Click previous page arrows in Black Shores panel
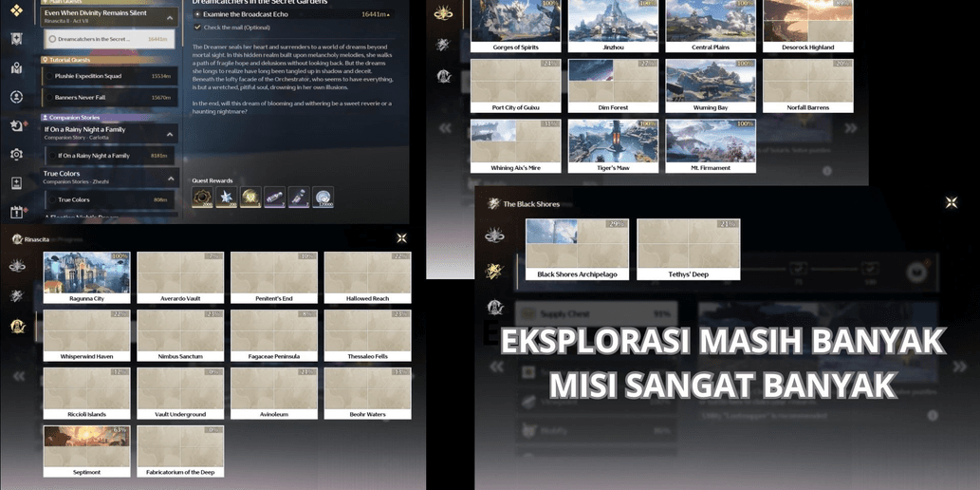Viewport: 980px width, 490px height. point(497,367)
